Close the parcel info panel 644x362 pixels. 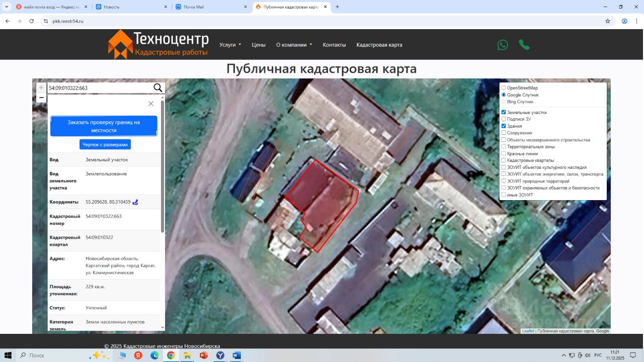click(x=151, y=104)
